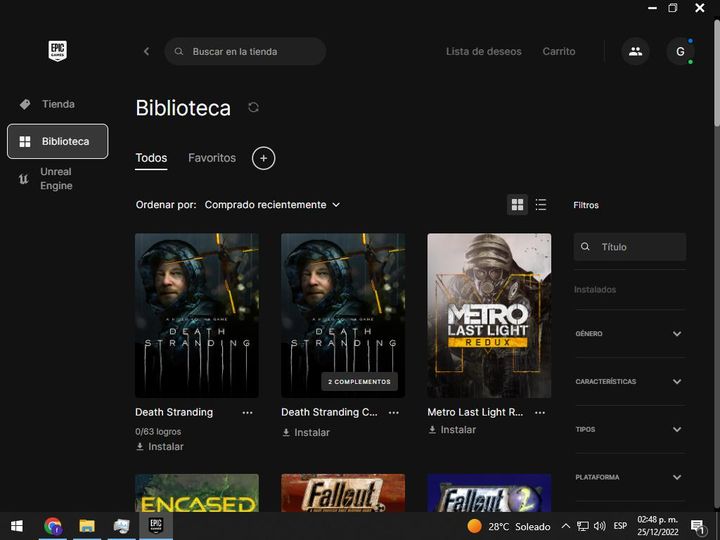Open the first Fallout cover

343,493
